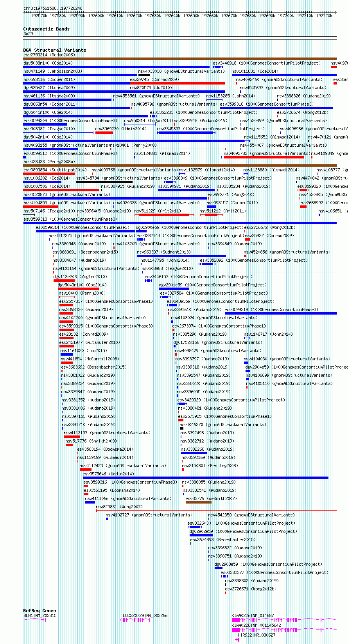Open nsv517776 (Shaikh2009) variant label

click(91, 441)
